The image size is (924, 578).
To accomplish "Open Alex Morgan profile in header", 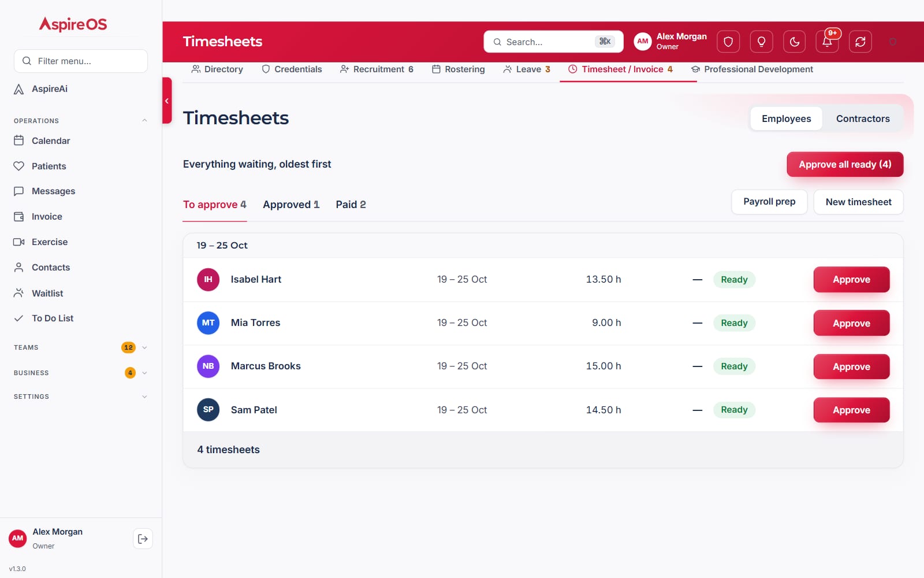I will (x=670, y=42).
